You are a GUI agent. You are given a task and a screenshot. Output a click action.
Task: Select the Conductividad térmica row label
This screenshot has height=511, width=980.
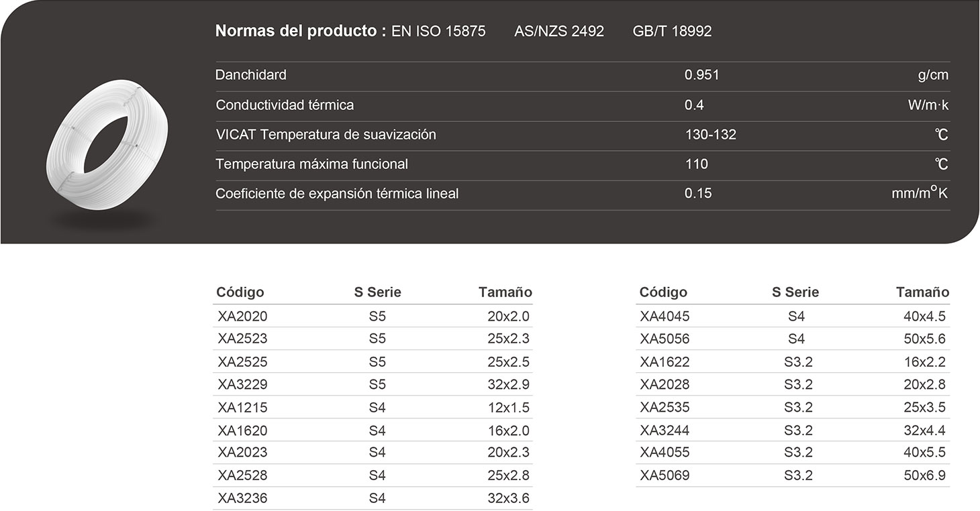[285, 105]
